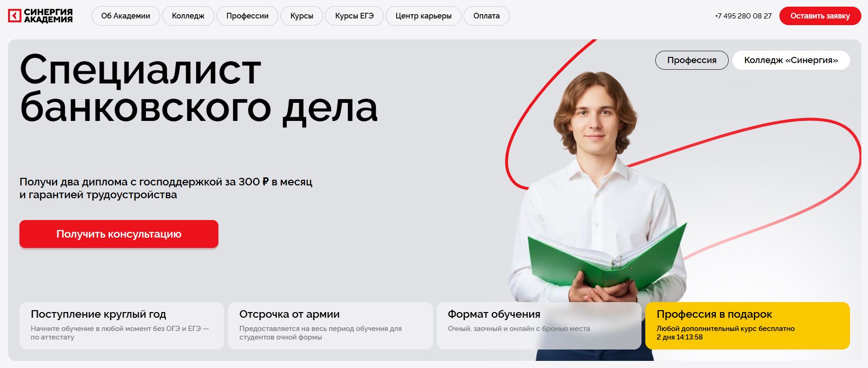Click the text Любой дополнительный курс бесплатно
Viewport: 868px width, 368px height.
point(725,329)
